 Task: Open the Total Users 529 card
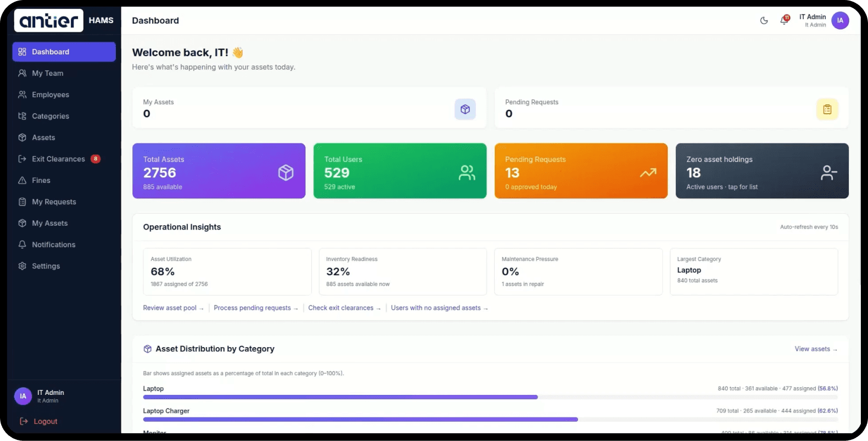coord(400,171)
